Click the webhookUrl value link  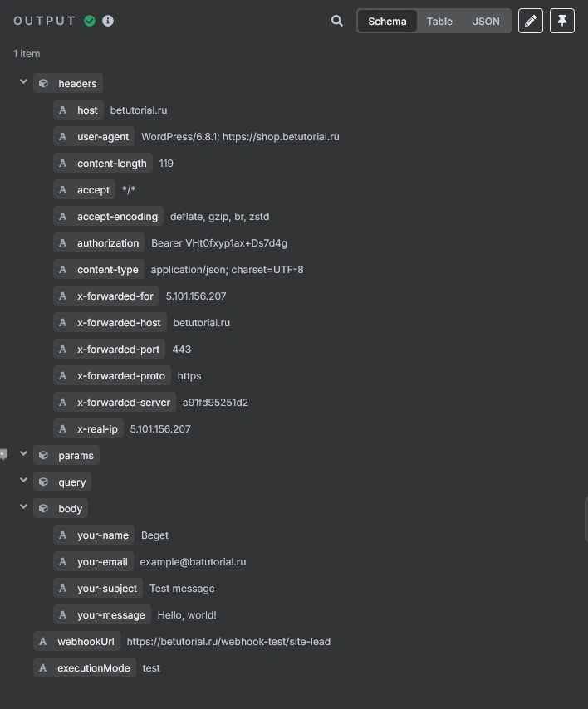tap(228, 641)
